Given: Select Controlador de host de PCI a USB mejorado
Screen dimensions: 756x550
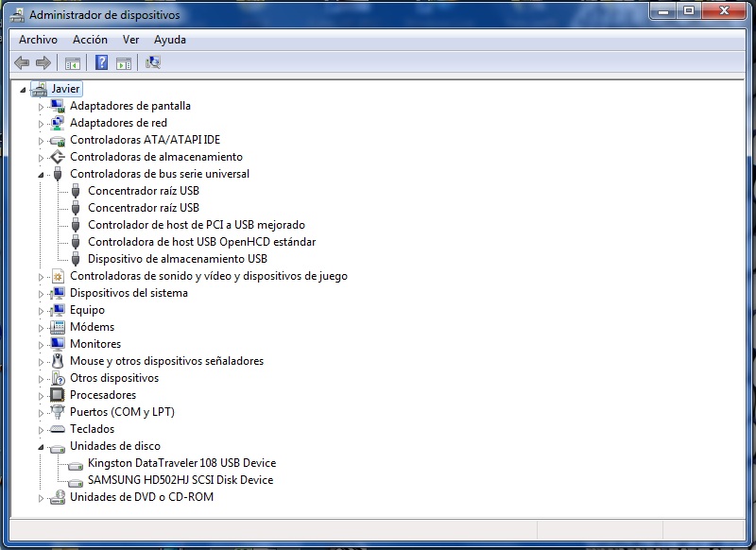Looking at the screenshot, I should click(197, 225).
